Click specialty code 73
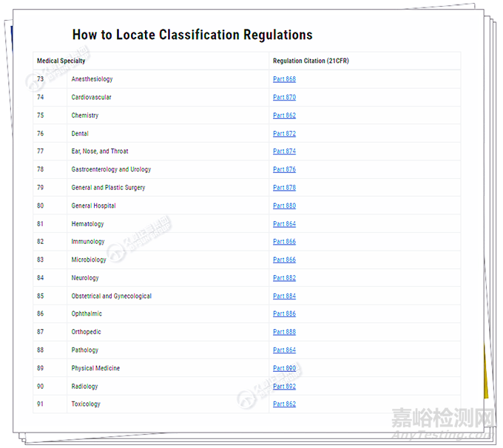The image size is (503, 448). [x=41, y=79]
